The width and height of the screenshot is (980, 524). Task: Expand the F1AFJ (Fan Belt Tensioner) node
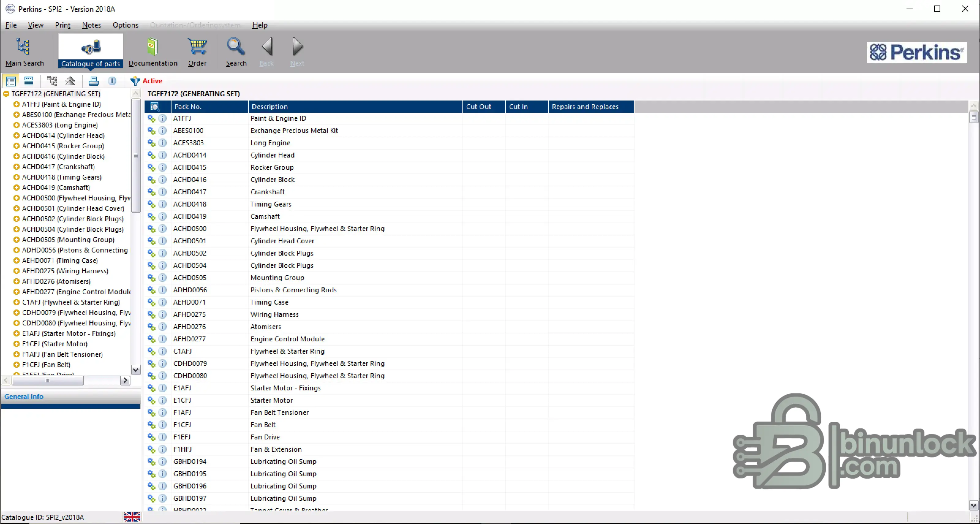[16, 354]
